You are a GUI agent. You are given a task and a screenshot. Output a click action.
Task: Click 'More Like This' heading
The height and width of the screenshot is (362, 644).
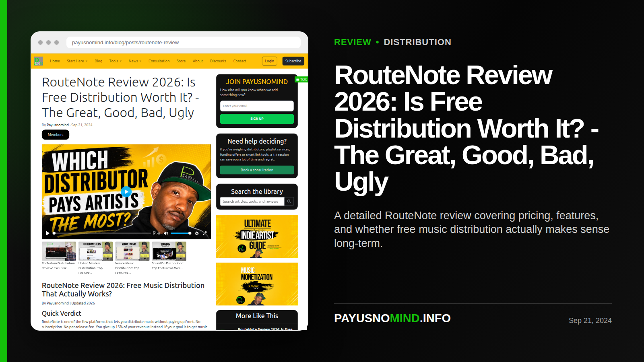pos(257,316)
